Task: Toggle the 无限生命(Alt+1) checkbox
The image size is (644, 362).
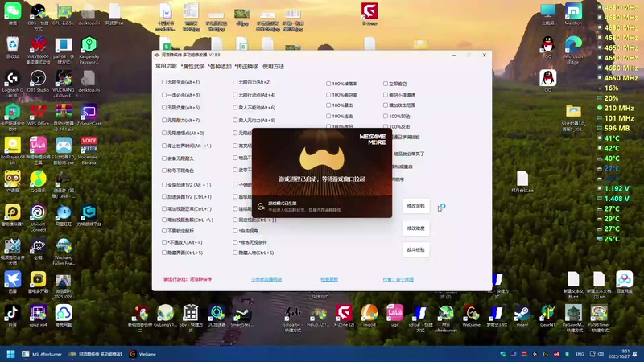Action: tap(164, 82)
